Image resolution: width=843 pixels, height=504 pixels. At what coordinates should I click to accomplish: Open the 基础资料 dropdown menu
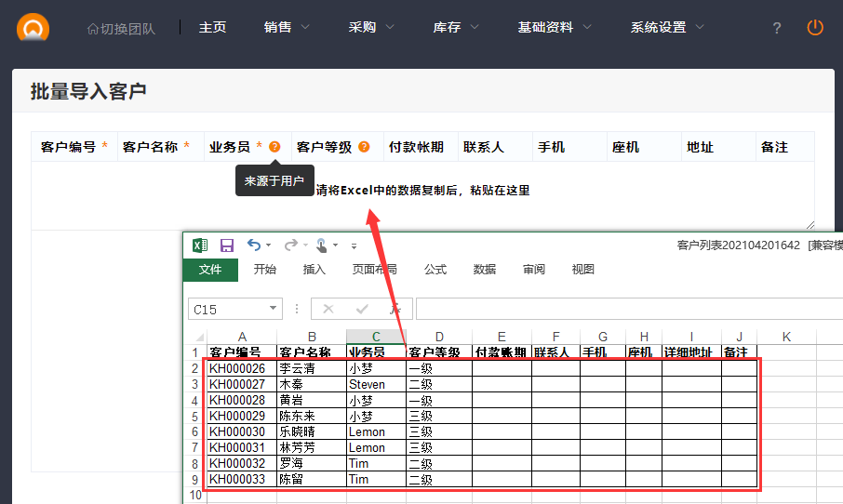click(x=555, y=28)
